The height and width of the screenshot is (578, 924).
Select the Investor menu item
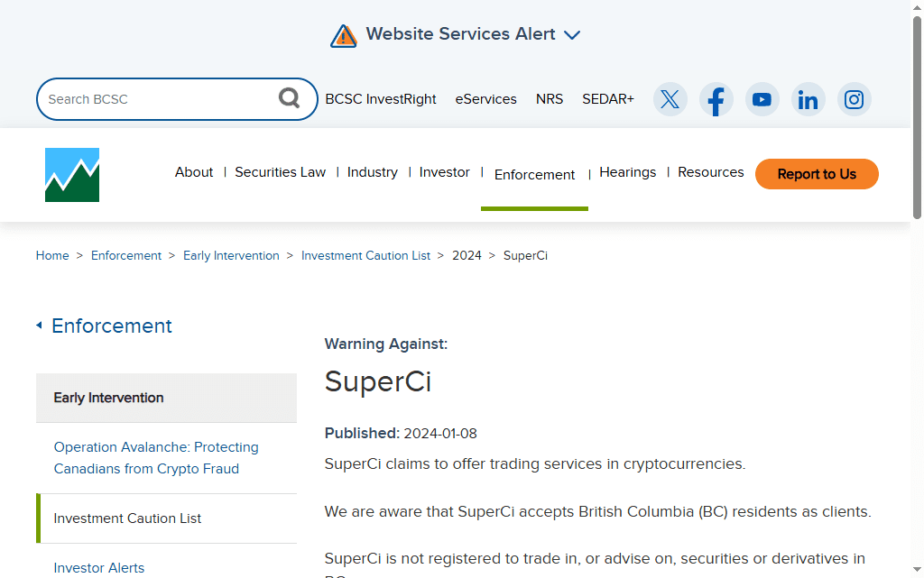coord(444,172)
